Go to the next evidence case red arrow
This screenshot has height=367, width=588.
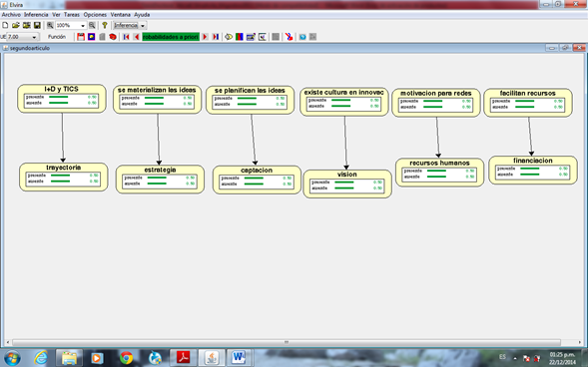(x=205, y=37)
